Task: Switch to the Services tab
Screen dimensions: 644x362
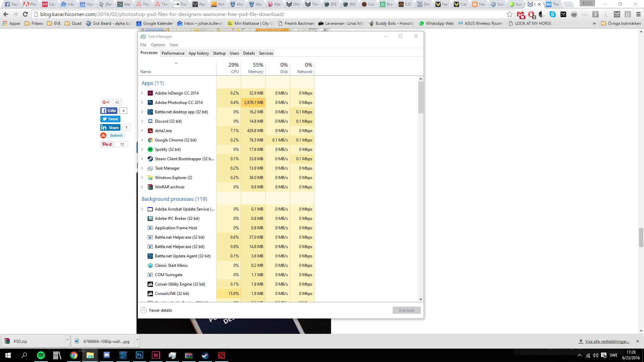Action: point(266,53)
